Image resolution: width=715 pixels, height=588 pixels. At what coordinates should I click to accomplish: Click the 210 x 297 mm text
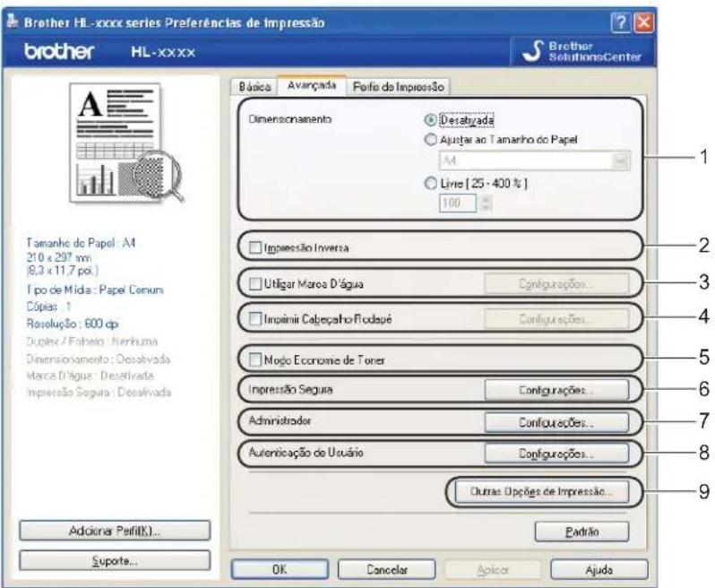pos(58,257)
